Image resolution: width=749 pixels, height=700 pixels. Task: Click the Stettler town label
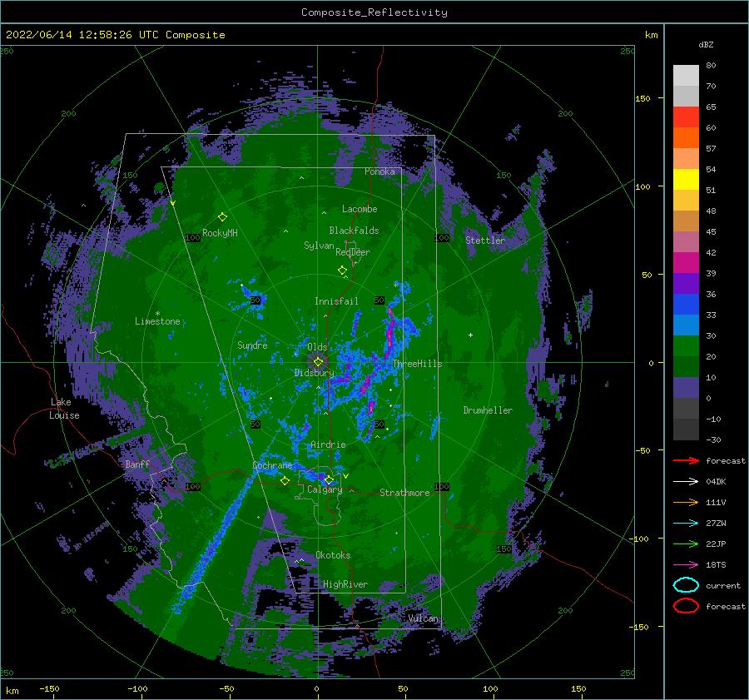tap(485, 241)
